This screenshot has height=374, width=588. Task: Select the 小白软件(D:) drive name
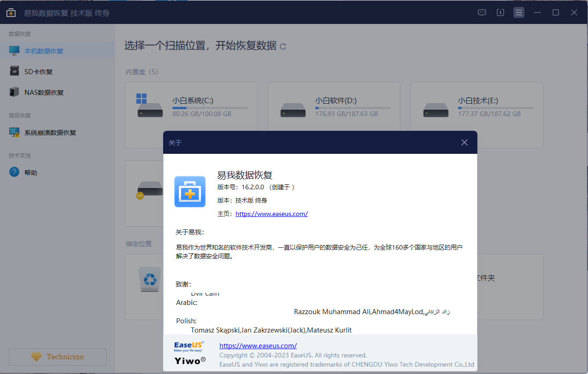336,100
